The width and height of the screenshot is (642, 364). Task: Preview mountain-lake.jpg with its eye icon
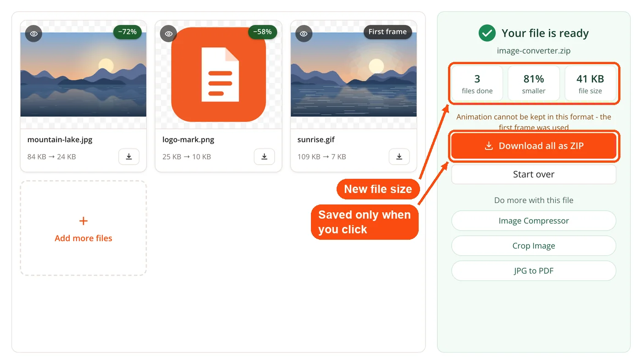[x=33, y=34]
